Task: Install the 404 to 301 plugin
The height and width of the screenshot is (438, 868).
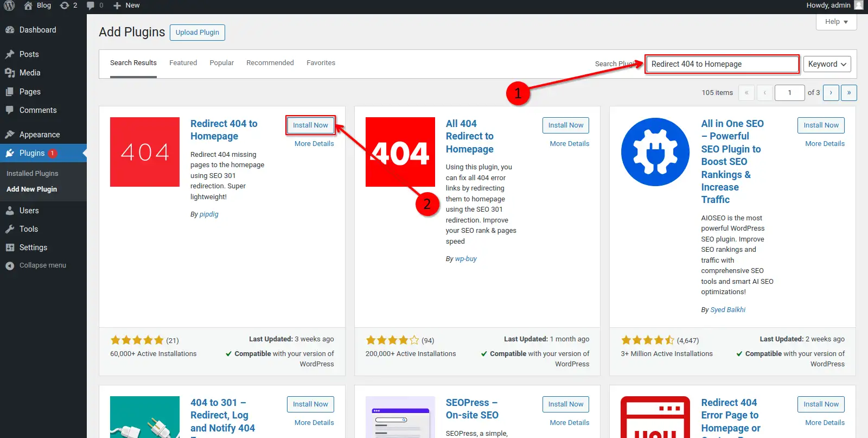Action: (x=310, y=404)
